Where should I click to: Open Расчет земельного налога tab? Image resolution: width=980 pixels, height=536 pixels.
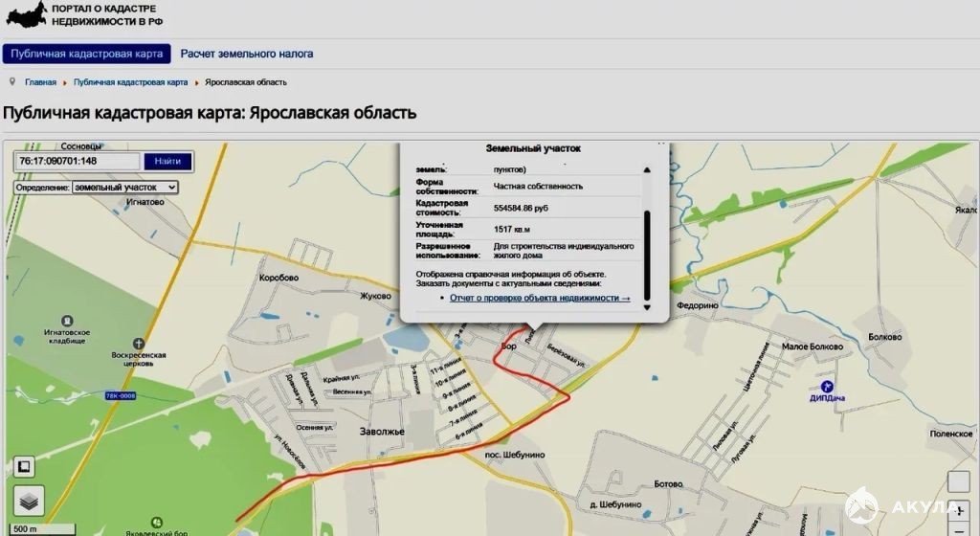click(x=247, y=54)
